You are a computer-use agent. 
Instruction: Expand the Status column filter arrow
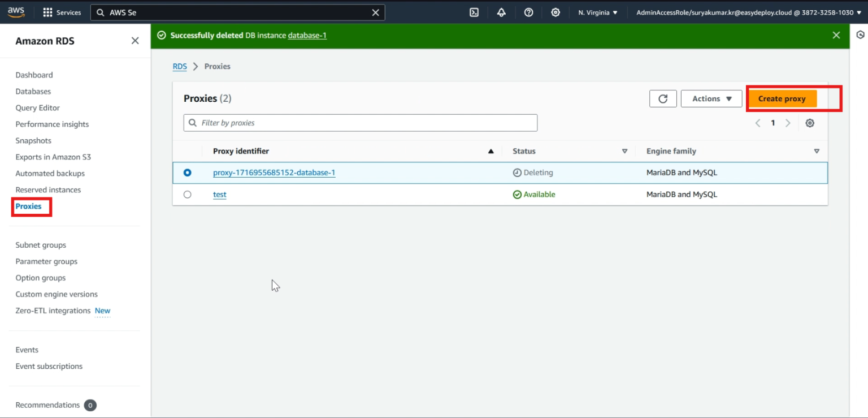point(624,151)
